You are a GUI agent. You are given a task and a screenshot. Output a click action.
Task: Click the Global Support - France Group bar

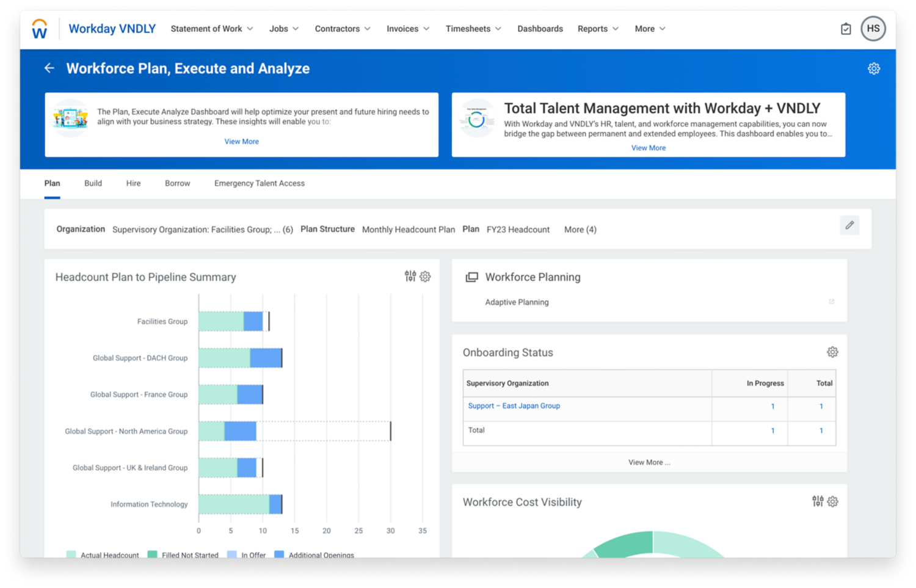point(231,394)
